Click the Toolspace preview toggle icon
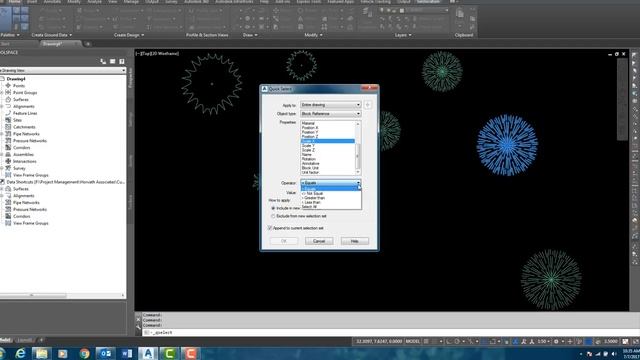 pyautogui.click(x=103, y=61)
